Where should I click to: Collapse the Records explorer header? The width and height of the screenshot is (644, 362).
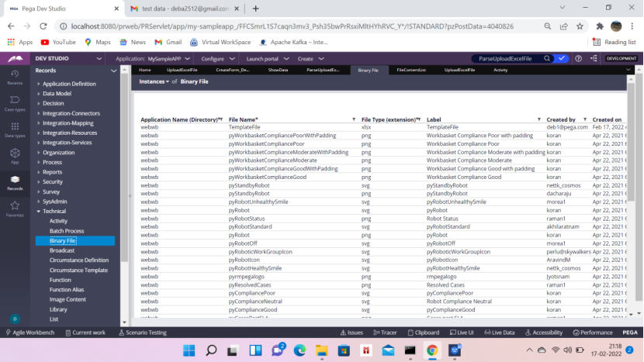coord(113,71)
